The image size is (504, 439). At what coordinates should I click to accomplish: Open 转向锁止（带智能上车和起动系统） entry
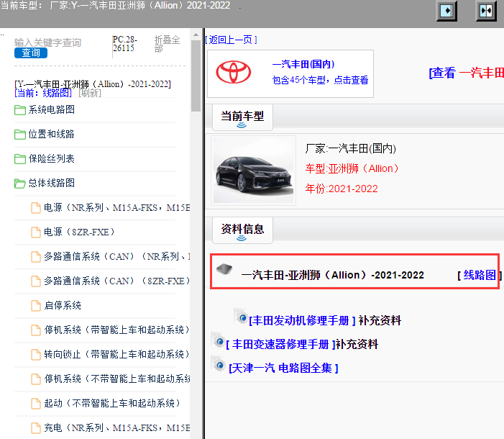click(116, 354)
